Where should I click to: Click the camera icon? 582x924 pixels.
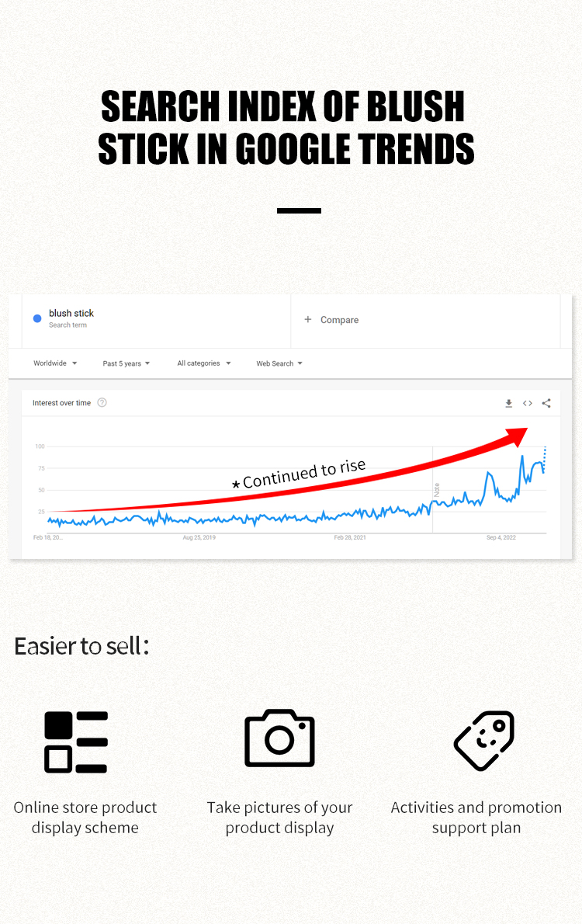(279, 738)
